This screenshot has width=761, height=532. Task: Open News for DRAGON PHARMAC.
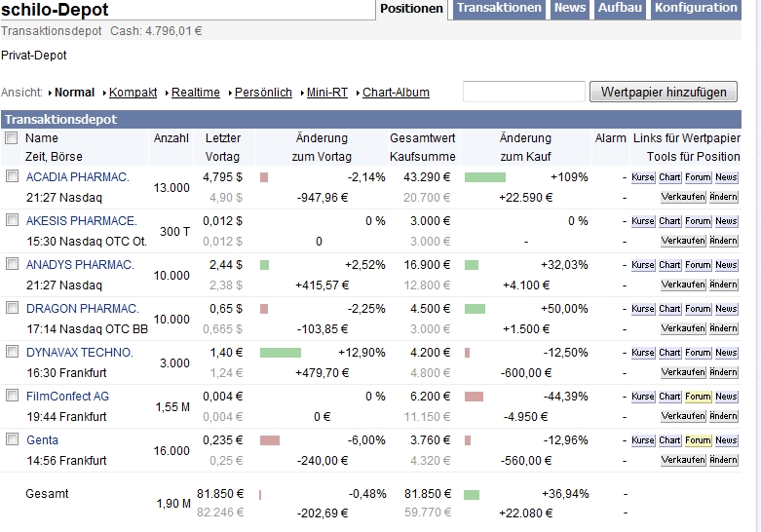point(726,309)
